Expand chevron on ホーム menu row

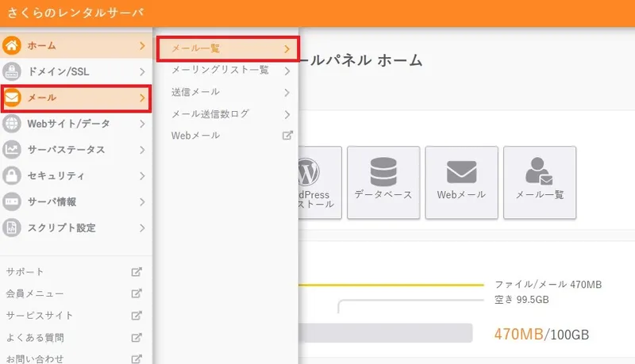142,46
